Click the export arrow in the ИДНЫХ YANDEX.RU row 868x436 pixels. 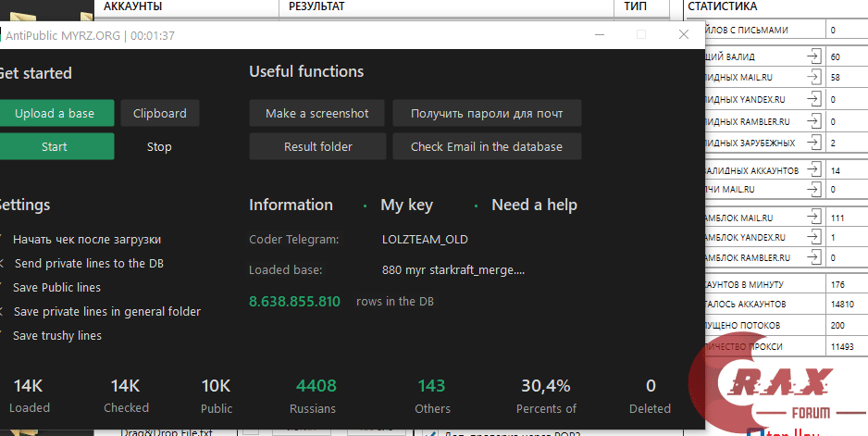[812, 99]
